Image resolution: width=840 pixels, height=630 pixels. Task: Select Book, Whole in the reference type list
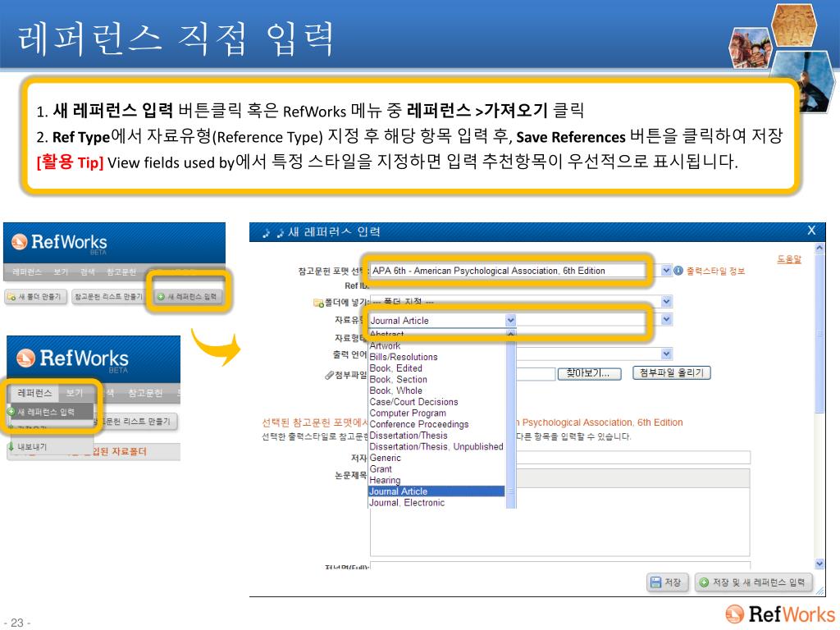click(436, 391)
